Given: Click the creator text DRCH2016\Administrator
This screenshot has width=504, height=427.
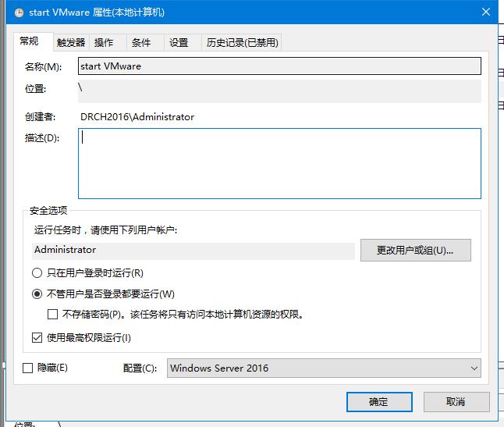Looking at the screenshot, I should [137, 117].
